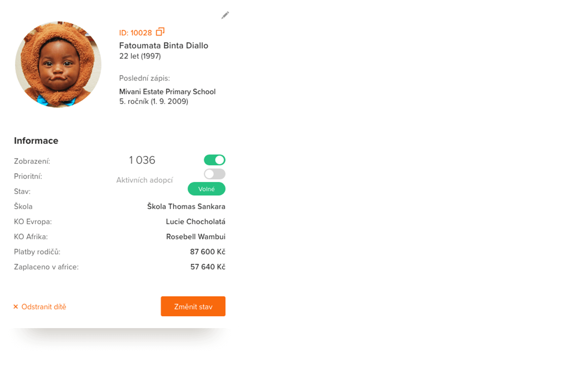Click the Odstranit dítě link

(44, 307)
